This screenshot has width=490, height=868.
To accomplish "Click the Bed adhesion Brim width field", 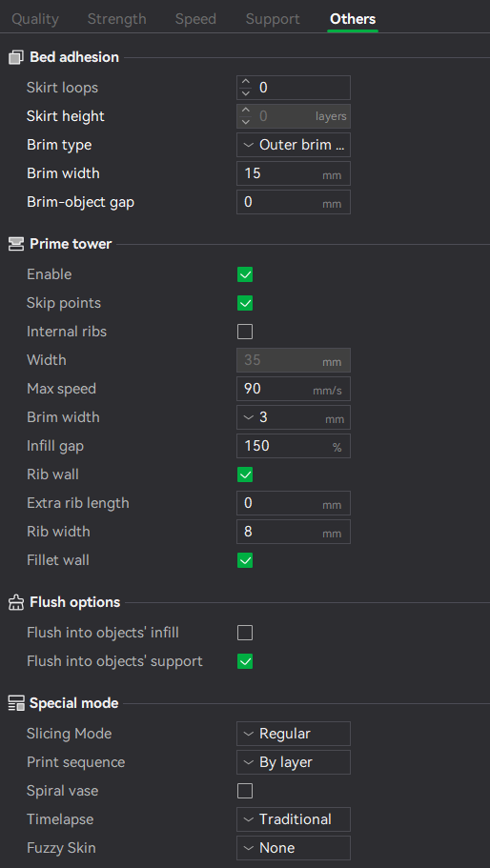I will tap(294, 173).
